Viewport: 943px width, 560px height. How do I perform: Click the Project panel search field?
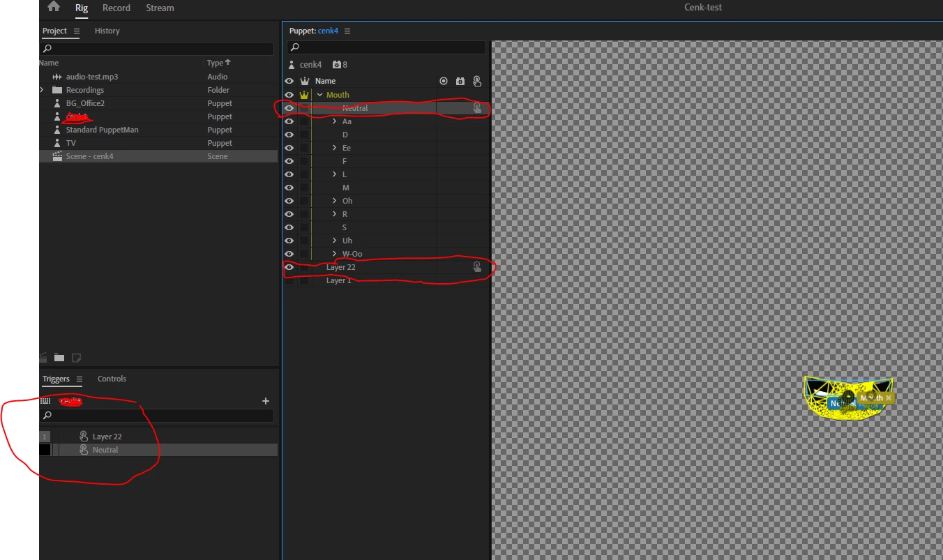[157, 49]
